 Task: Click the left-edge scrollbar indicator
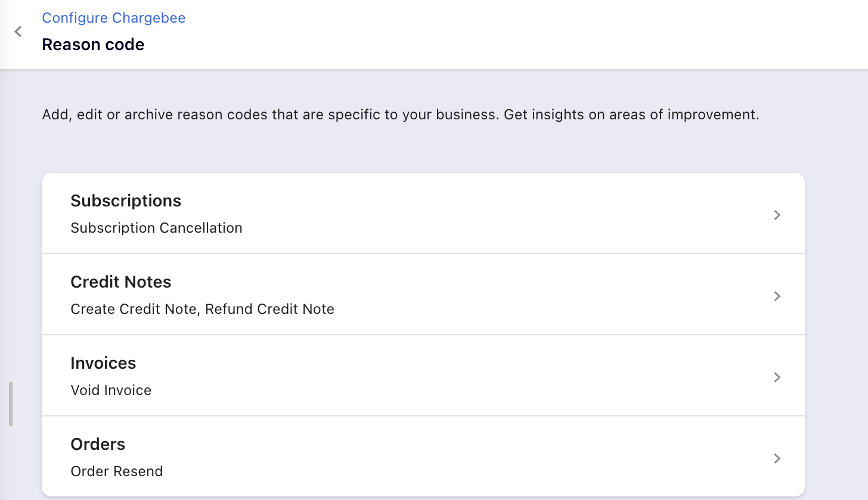[x=10, y=403]
